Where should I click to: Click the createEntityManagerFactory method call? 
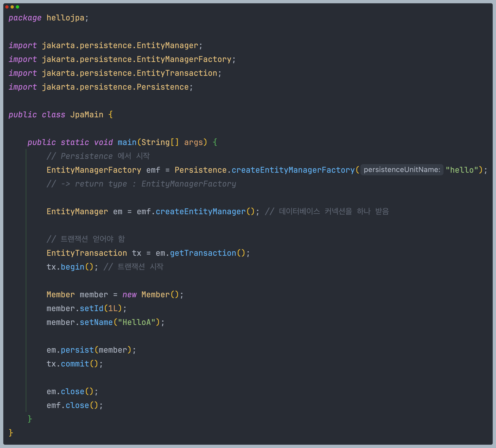[x=293, y=170]
